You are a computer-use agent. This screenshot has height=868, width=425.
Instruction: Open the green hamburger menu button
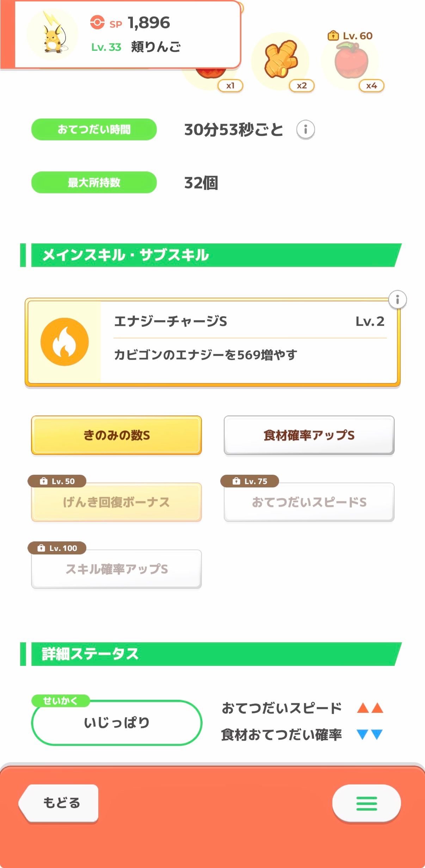click(x=367, y=803)
